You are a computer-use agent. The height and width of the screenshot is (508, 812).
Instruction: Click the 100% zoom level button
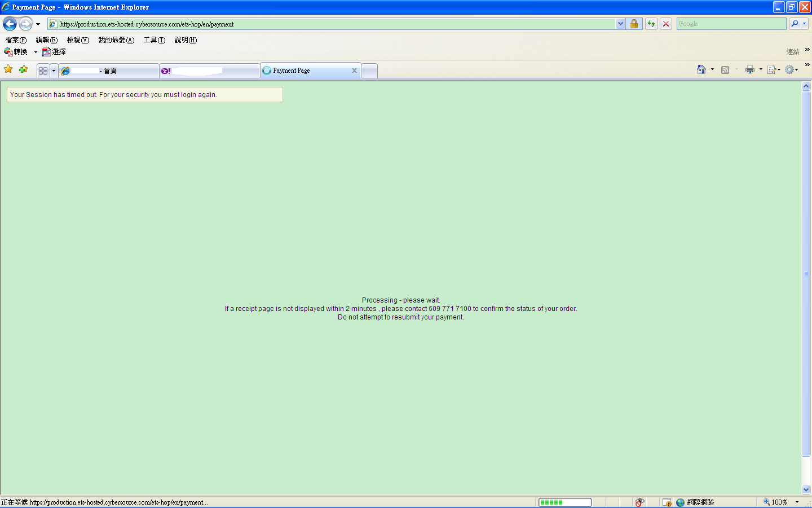[x=776, y=502]
